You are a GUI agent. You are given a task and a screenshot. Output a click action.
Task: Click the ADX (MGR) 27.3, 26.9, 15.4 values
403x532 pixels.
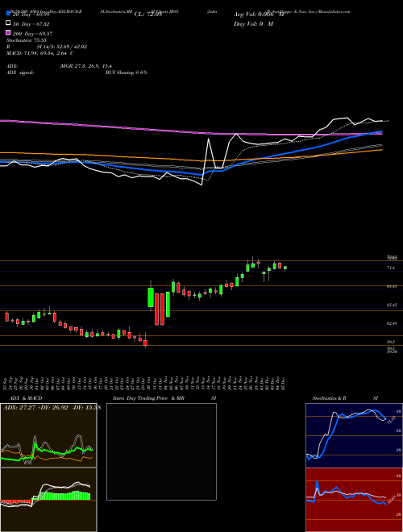pyautogui.click(x=85, y=66)
